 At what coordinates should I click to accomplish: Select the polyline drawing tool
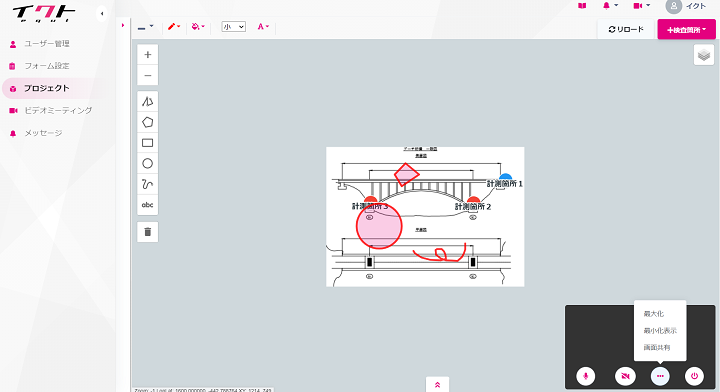click(x=147, y=101)
